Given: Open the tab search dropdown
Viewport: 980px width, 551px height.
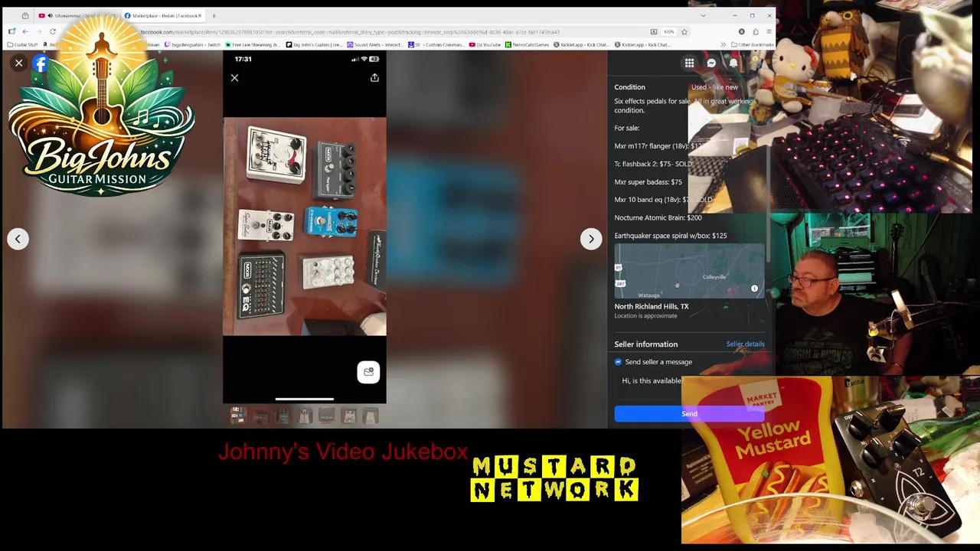Looking at the screenshot, I should point(703,15).
